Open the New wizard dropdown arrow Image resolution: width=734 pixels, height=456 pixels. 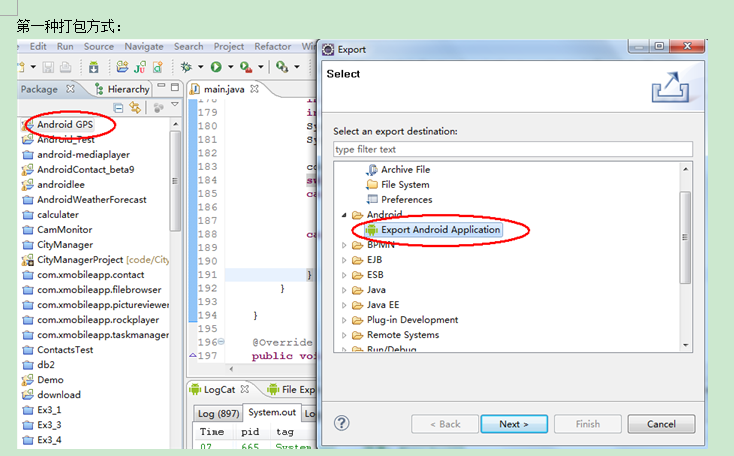click(x=33, y=67)
